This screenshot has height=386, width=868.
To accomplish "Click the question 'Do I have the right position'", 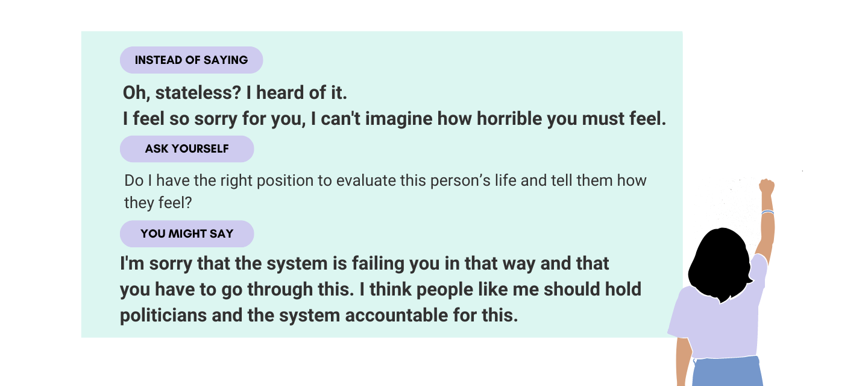I will click(385, 180).
